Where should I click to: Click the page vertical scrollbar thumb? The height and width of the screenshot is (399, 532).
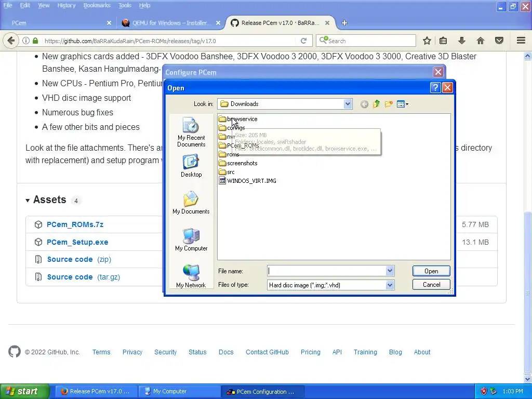point(527,292)
